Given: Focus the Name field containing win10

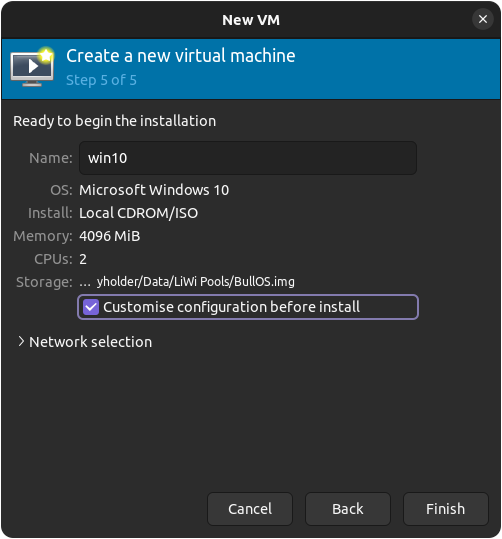Looking at the screenshot, I should [248, 158].
